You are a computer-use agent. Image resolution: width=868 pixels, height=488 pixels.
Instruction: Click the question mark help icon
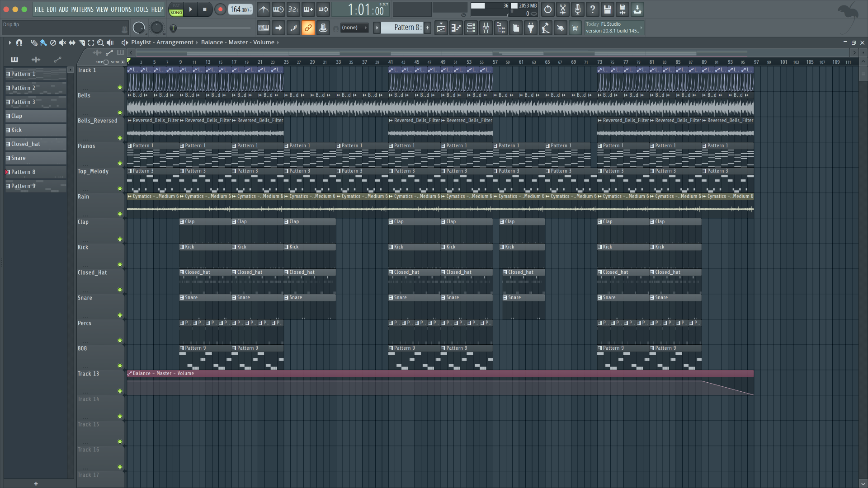click(x=593, y=9)
